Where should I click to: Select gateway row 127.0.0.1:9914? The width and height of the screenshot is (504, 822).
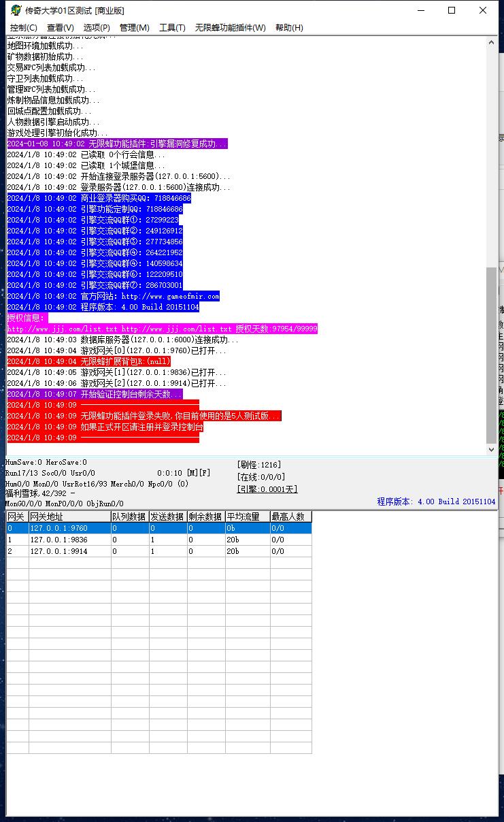point(159,551)
